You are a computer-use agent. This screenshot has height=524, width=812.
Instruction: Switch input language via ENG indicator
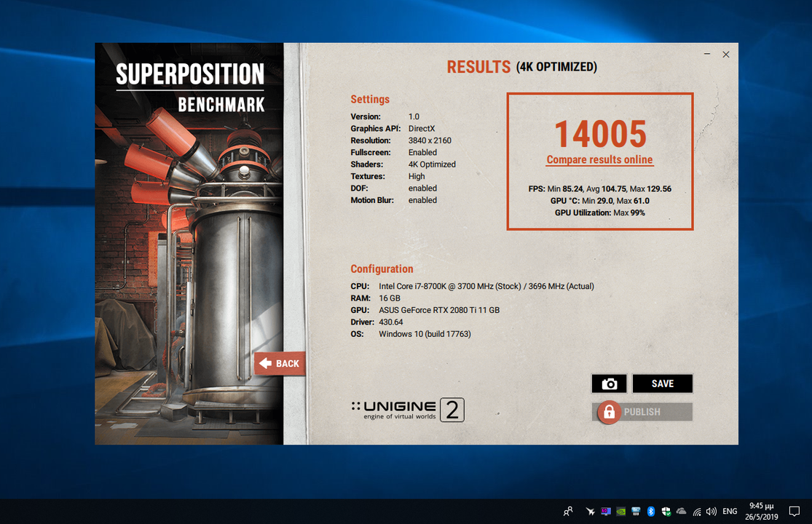[730, 511]
